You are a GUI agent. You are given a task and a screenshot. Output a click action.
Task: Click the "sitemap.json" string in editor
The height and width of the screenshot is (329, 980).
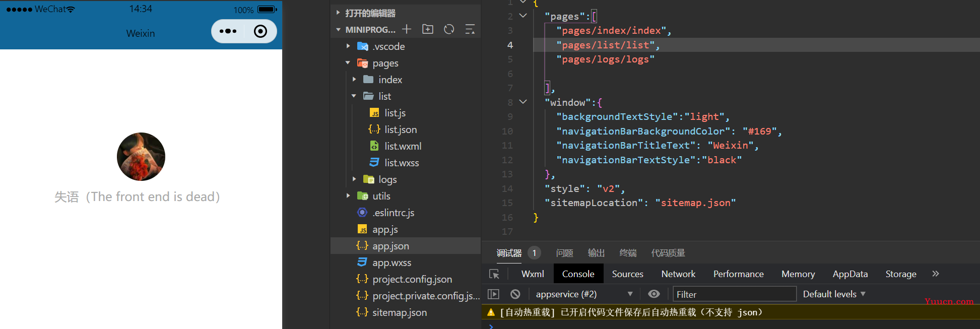pos(695,203)
